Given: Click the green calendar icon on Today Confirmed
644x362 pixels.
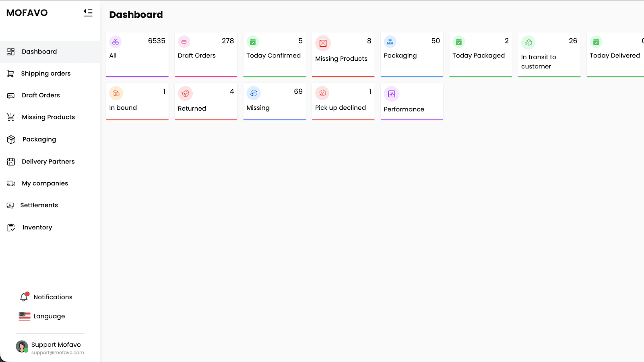Looking at the screenshot, I should coord(253,42).
